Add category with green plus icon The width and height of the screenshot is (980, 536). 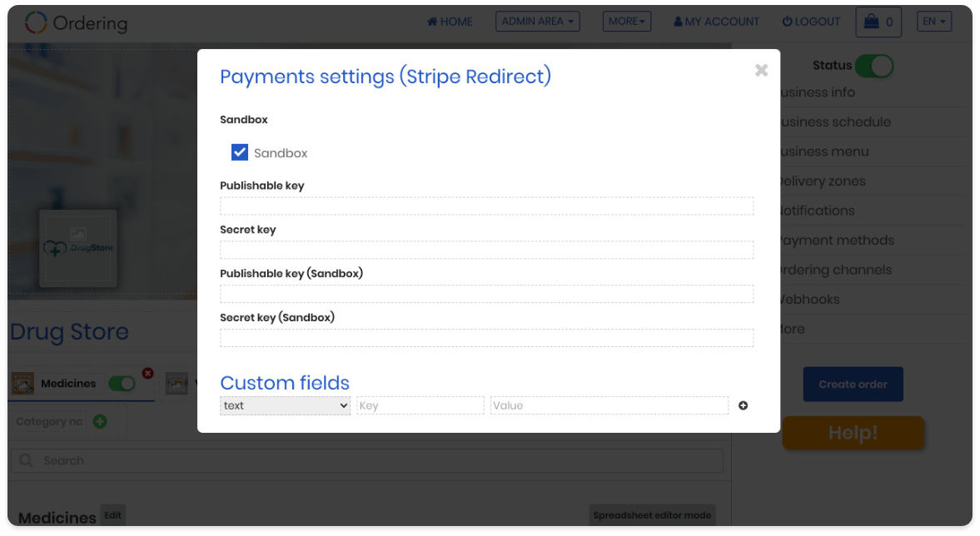click(x=99, y=422)
